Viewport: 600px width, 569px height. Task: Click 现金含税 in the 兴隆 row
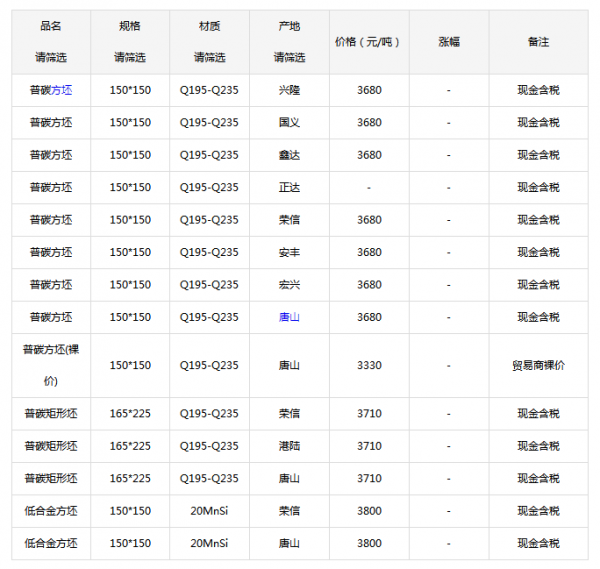pos(538,90)
